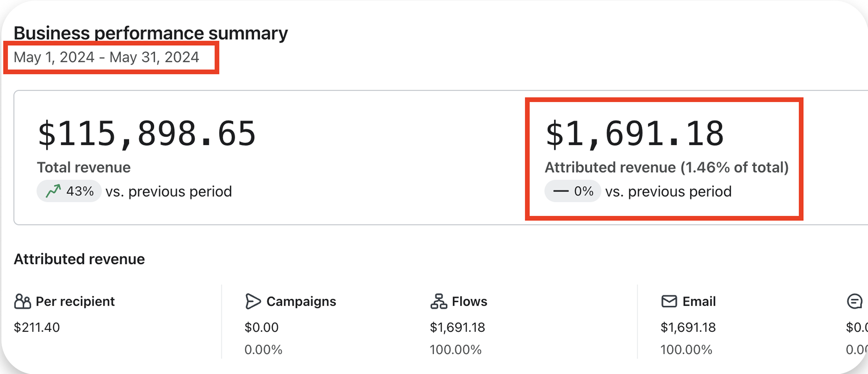Click the Email envelope icon
Screen dimensions: 868x374
tap(669, 301)
